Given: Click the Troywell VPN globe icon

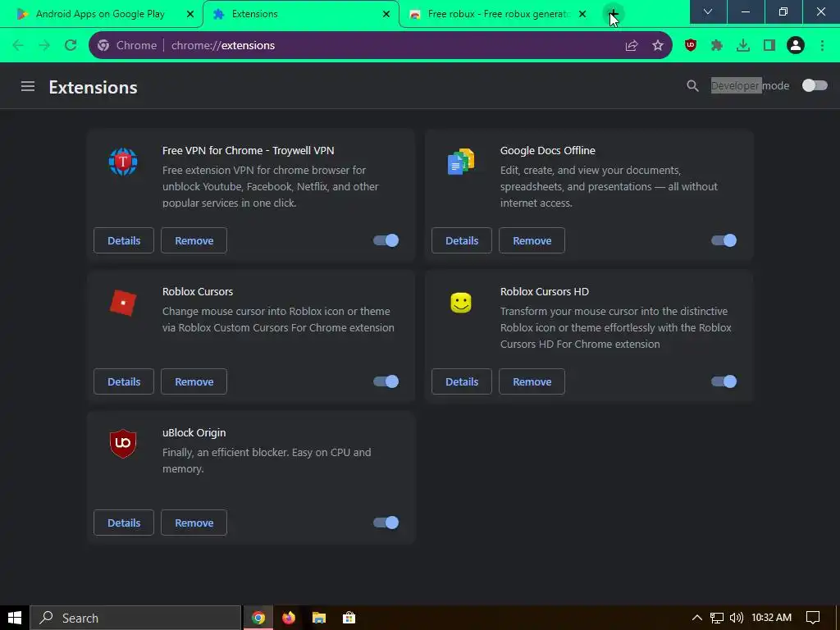Looking at the screenshot, I should pos(123,162).
